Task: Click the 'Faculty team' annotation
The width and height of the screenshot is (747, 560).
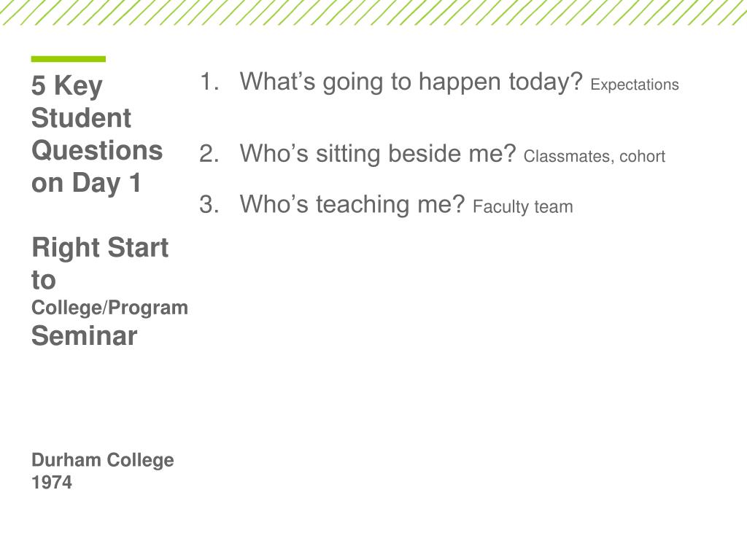Action: (522, 207)
